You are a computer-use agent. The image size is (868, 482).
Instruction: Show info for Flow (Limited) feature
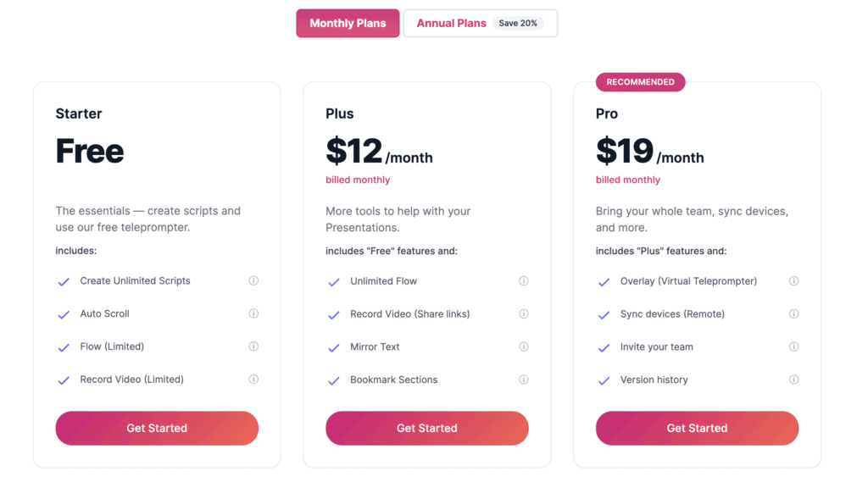253,346
